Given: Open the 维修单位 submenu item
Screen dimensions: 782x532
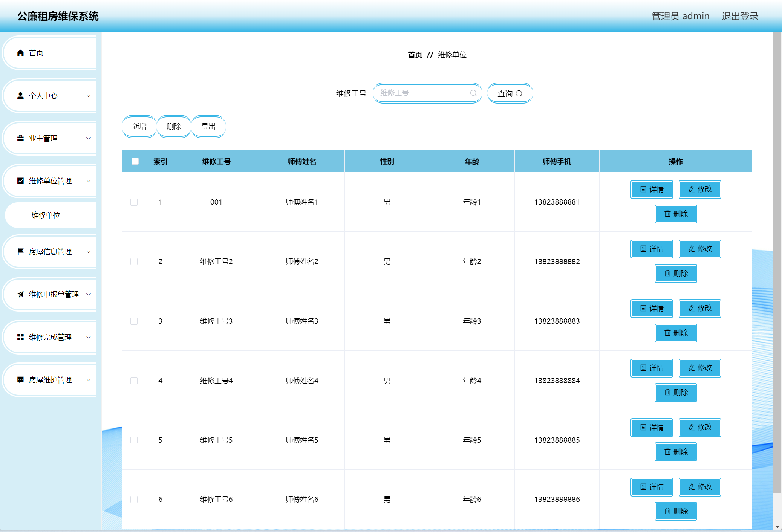Looking at the screenshot, I should tap(46, 215).
